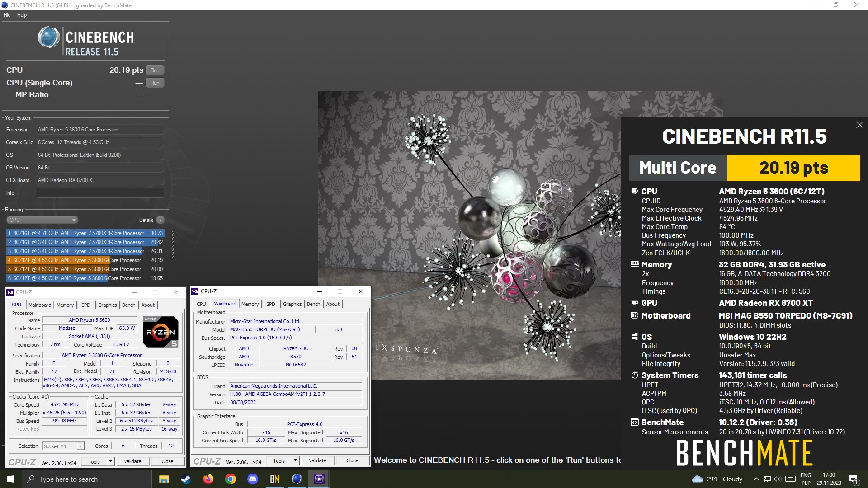Click Close button in right CPU-Z window
Screen dimensions: 868x488
(352, 460)
